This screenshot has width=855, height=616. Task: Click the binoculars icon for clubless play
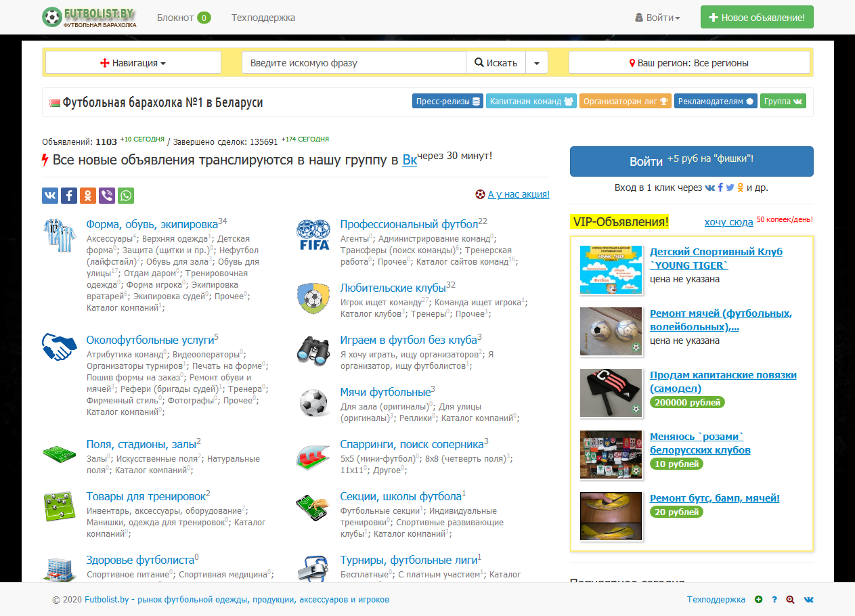click(313, 349)
